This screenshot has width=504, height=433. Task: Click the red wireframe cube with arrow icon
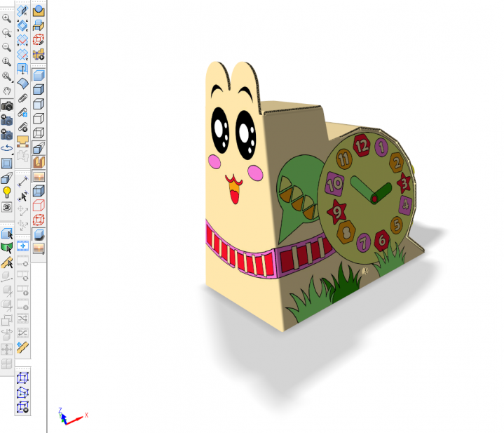tap(39, 40)
